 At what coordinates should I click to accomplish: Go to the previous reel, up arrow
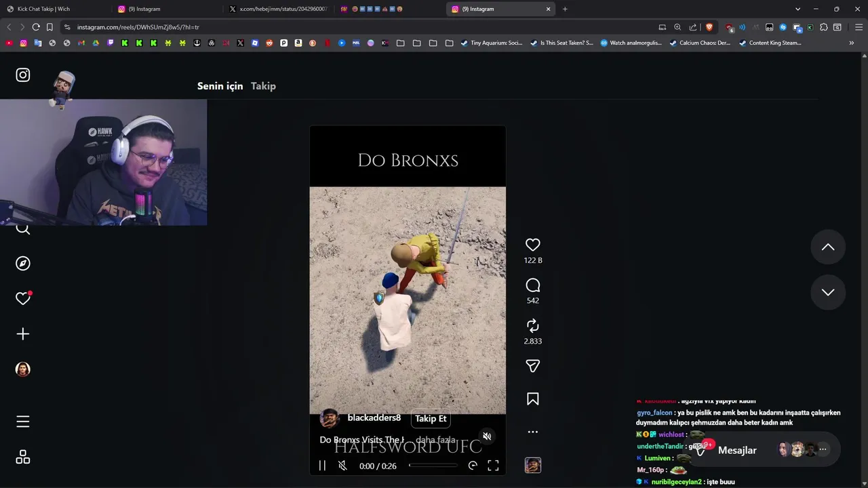[x=828, y=247]
